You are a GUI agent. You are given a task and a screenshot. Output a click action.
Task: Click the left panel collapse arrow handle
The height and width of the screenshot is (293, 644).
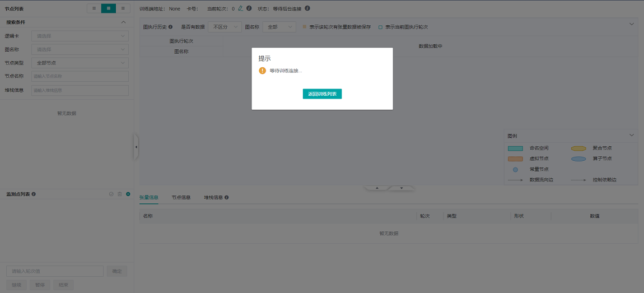pyautogui.click(x=136, y=147)
